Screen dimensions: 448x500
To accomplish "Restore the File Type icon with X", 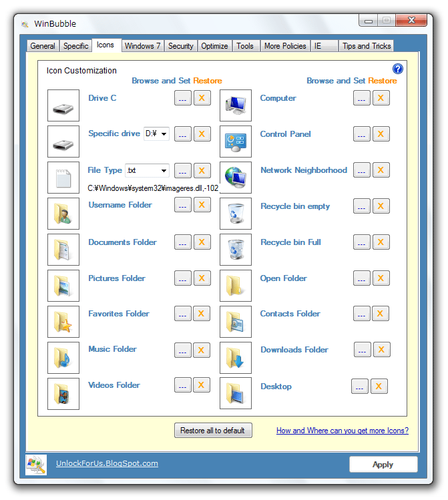I will point(202,171).
